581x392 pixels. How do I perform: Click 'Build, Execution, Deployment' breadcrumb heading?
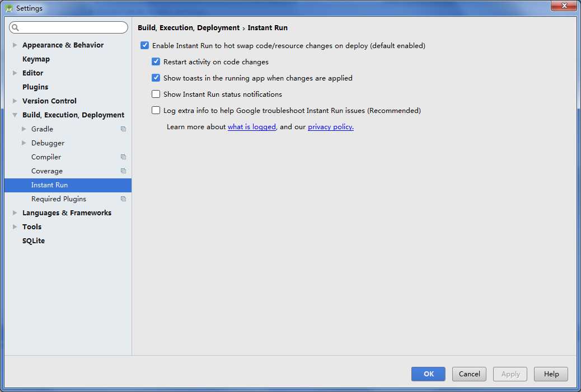(x=189, y=28)
